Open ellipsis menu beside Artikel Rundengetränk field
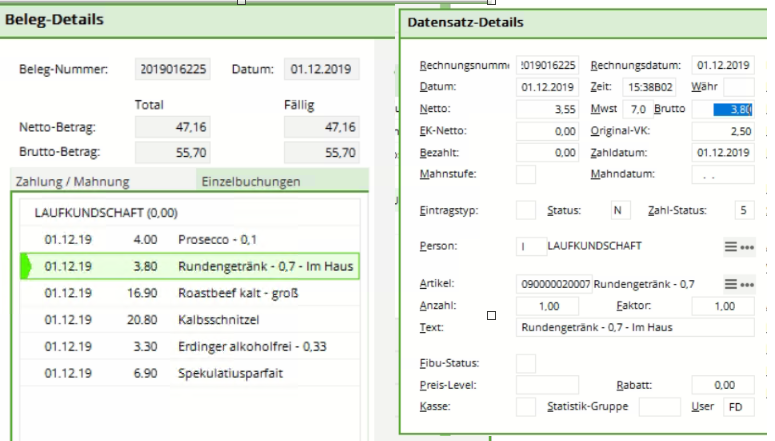 (x=747, y=285)
